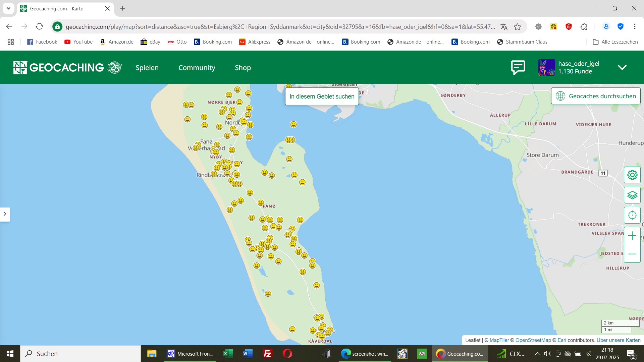This screenshot has height=362, width=644.
Task: Zoom in with the plus button
Action: [x=632, y=236]
